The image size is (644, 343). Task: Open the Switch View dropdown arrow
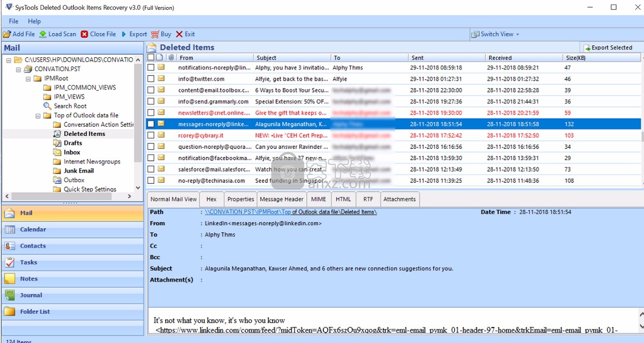coord(518,34)
